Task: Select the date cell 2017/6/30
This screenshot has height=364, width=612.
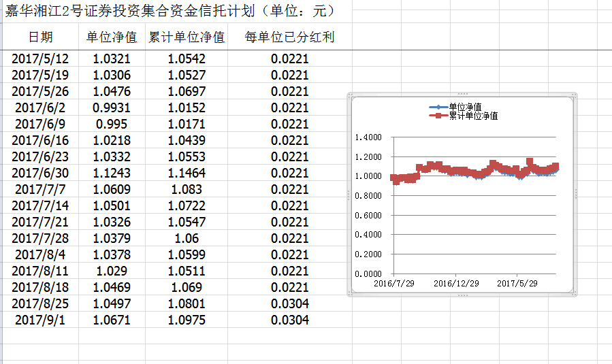Action: click(x=40, y=173)
